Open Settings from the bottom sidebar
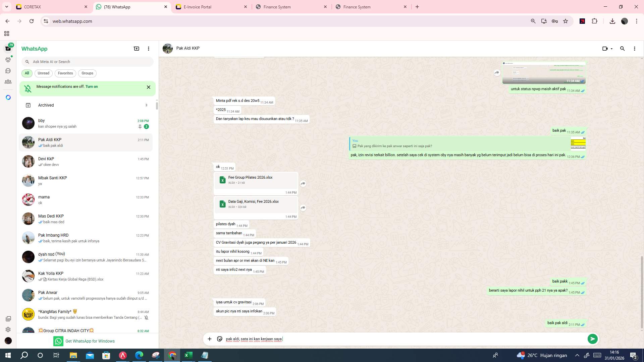The width and height of the screenshot is (644, 362). (8, 329)
